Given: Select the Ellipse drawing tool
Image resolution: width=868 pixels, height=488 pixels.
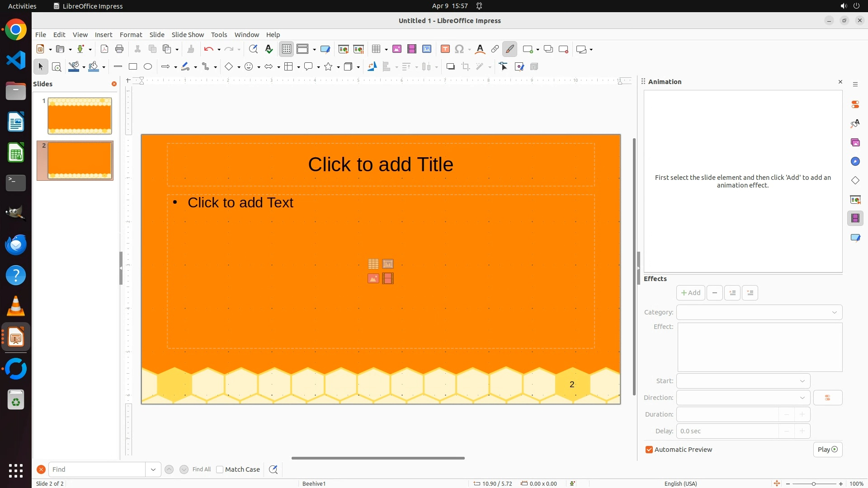Looking at the screenshot, I should [148, 67].
